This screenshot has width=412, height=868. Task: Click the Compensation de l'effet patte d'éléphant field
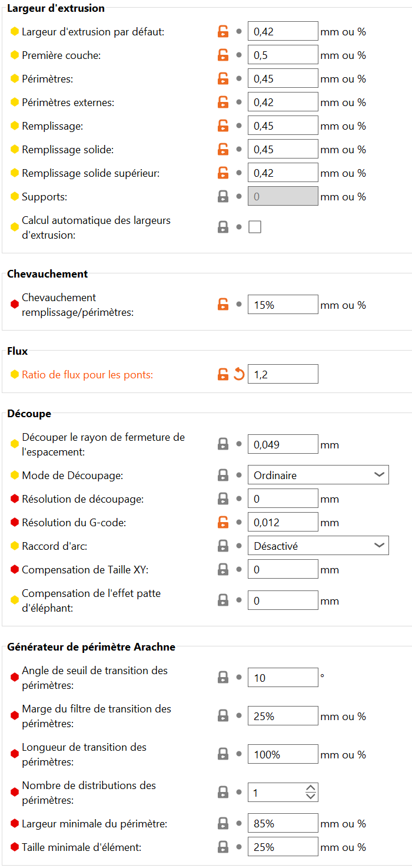283,600
